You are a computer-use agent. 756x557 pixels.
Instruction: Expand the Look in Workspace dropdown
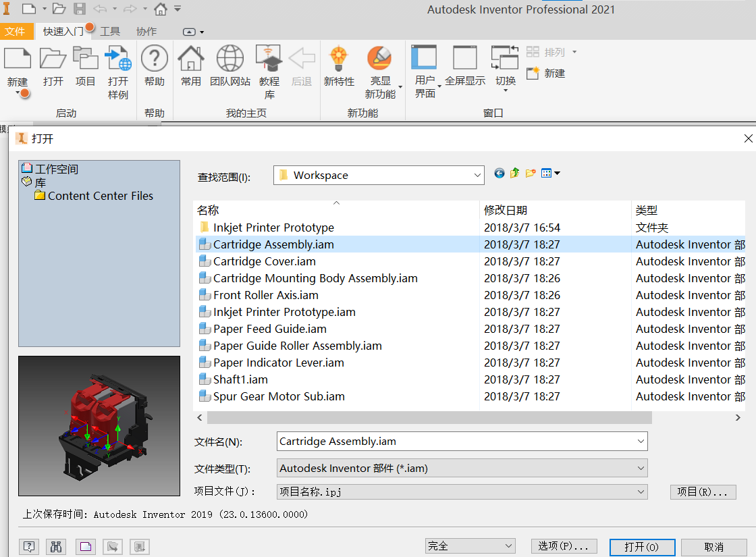pos(477,175)
